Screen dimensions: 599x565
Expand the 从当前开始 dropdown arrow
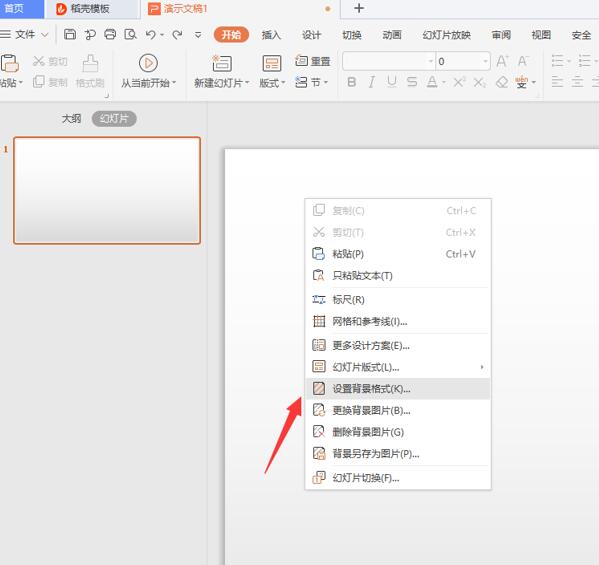click(174, 82)
